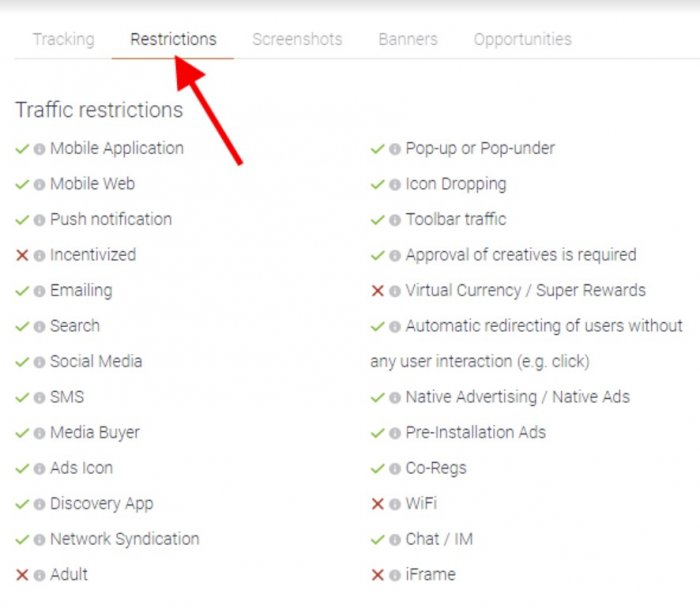Click info icon next to Mobile Application
Viewport: 700px width, 609px height.
pos(39,149)
